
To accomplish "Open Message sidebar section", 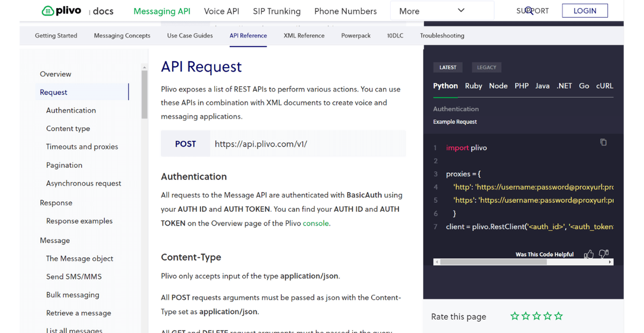I will click(55, 241).
